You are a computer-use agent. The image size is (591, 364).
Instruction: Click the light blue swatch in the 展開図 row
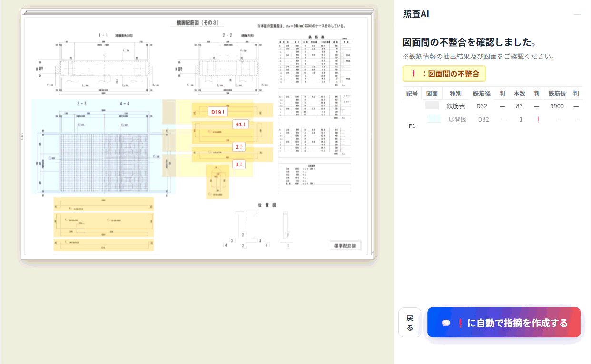433,119
